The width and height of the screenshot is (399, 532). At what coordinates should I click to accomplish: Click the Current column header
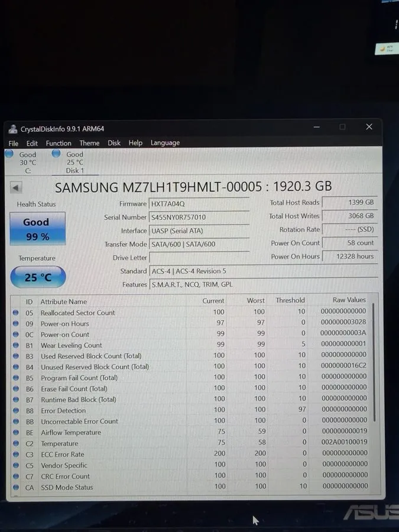pos(213,301)
